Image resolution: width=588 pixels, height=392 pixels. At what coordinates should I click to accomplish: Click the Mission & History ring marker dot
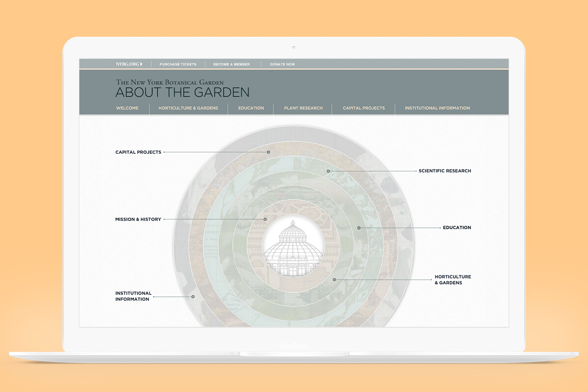[x=266, y=220]
